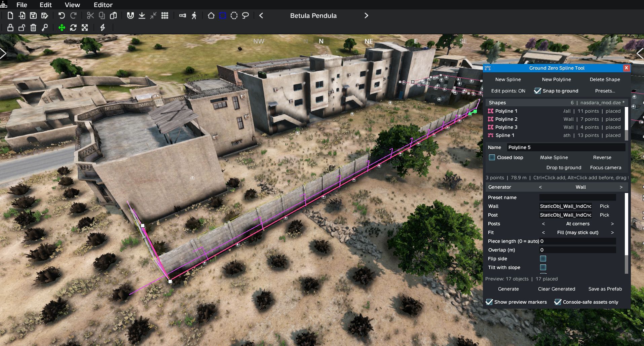Check the Flip side option
Screen dimensions: 644x346
click(x=543, y=259)
